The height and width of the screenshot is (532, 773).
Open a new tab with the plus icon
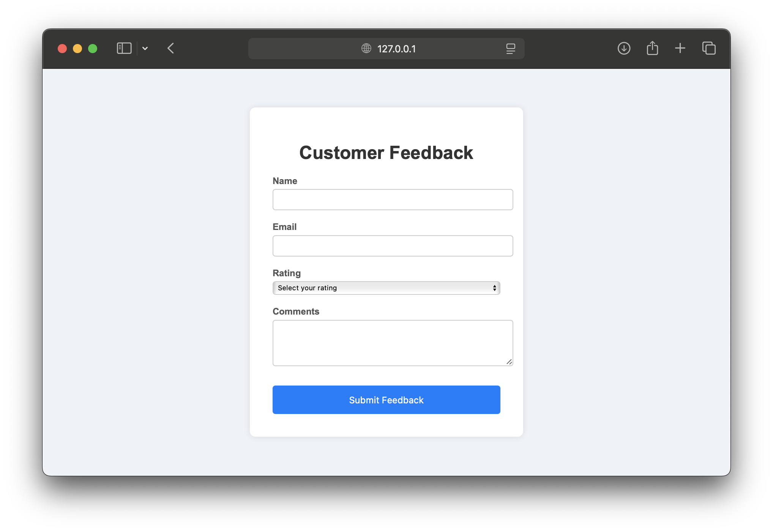pos(680,48)
